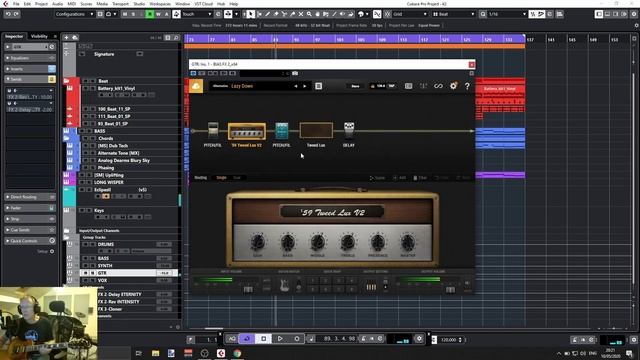Open the Grid snap type dropdown
640x360 pixels.
point(410,14)
